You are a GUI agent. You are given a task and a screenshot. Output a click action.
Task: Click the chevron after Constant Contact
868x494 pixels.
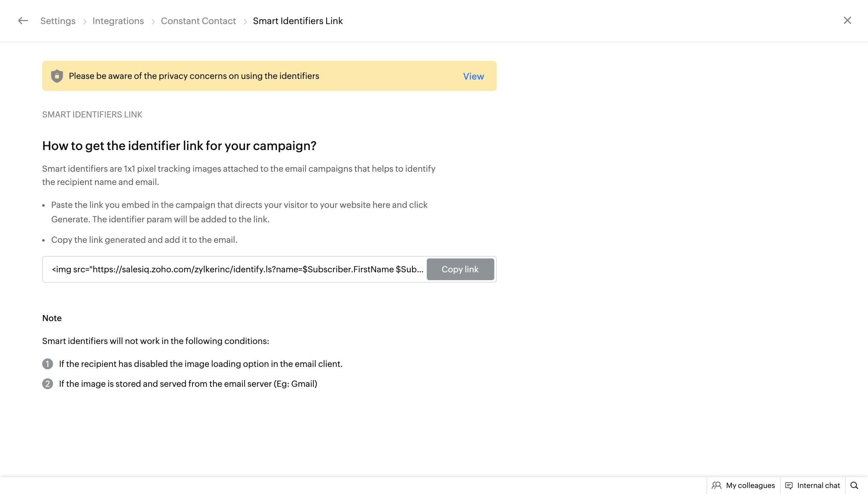point(245,22)
